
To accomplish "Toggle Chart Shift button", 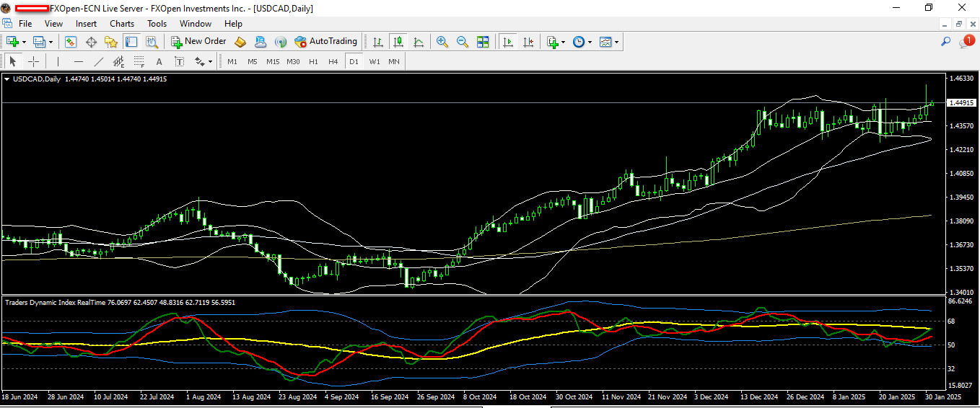I will [x=528, y=42].
